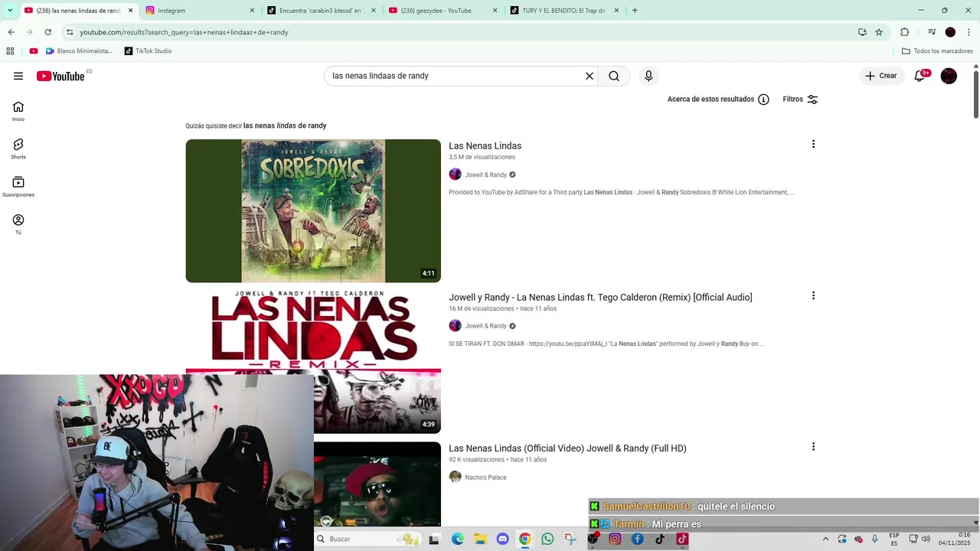The width and height of the screenshot is (980, 551).
Task: Open the apps grid in bookmarks bar
Action: [x=10, y=51]
